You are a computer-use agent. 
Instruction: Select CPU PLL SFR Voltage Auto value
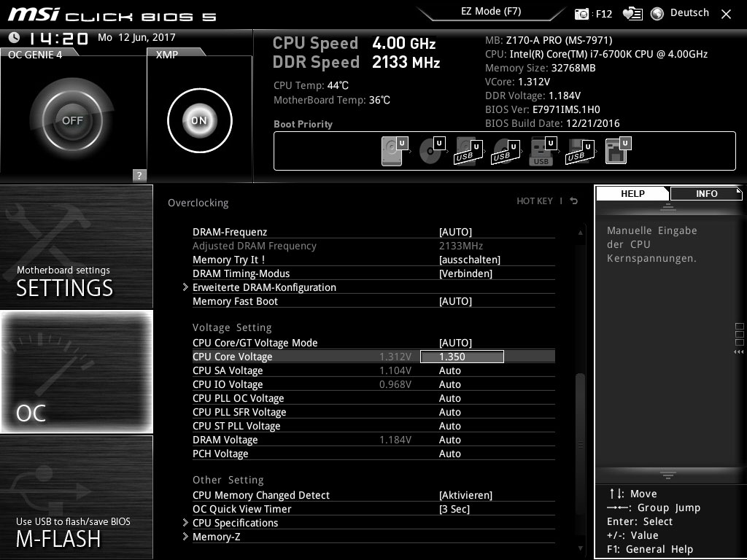tap(449, 411)
